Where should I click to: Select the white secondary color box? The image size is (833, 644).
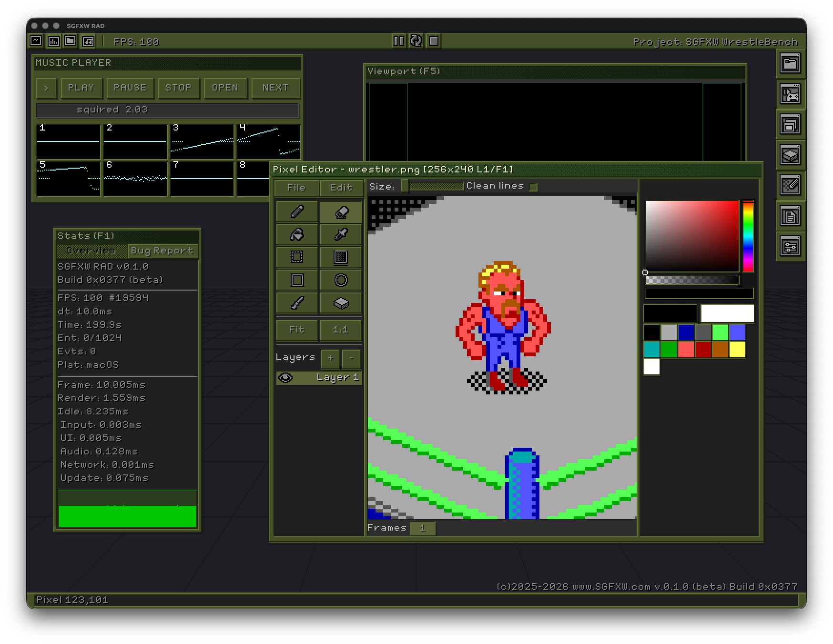(728, 313)
